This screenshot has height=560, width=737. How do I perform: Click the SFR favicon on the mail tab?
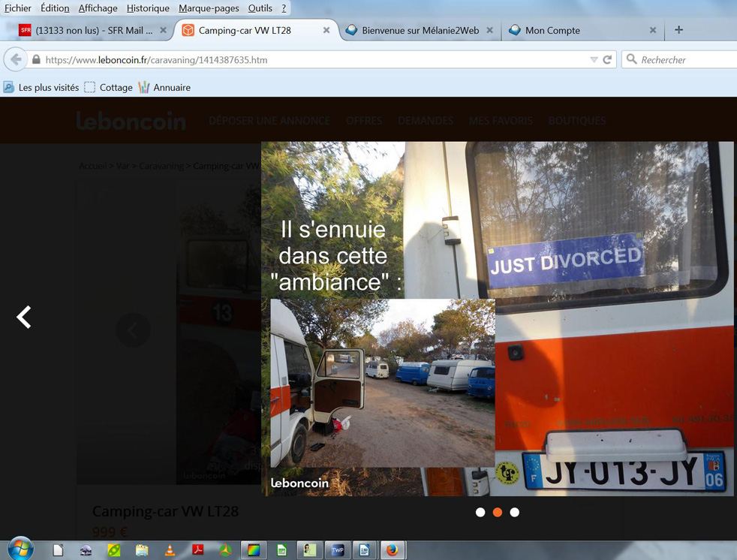(25, 30)
